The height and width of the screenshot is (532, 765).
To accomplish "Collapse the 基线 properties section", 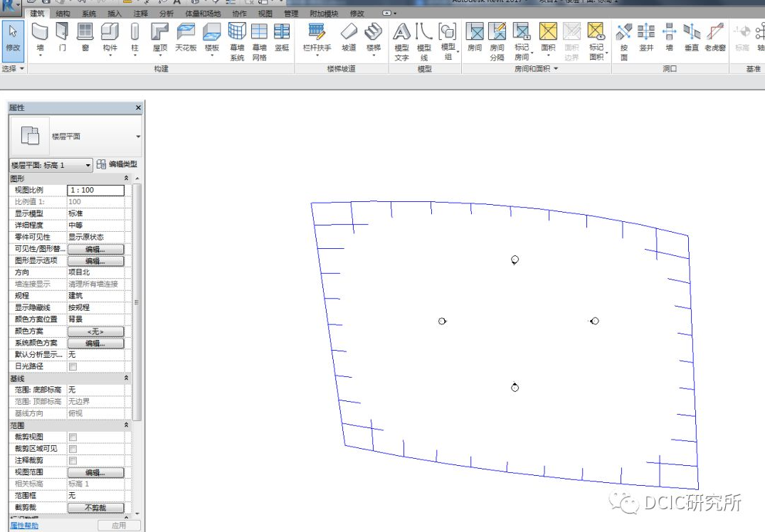I will pyautogui.click(x=127, y=378).
